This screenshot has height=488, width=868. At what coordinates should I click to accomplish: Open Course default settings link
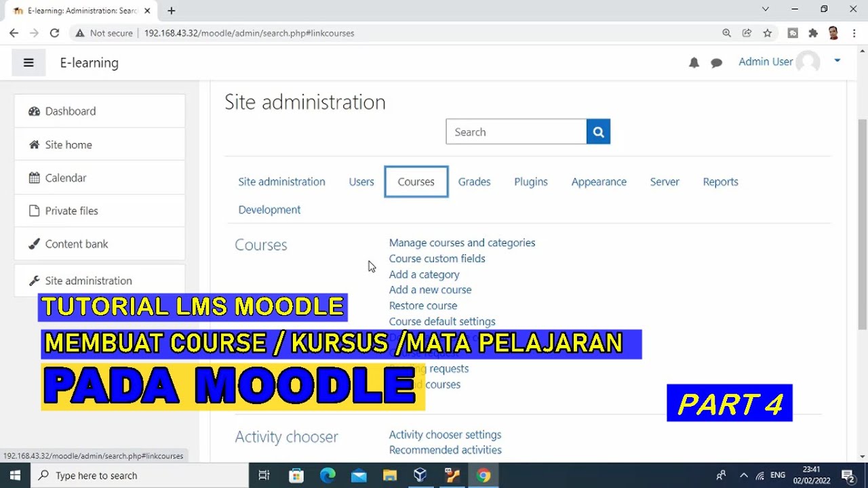[x=442, y=321]
